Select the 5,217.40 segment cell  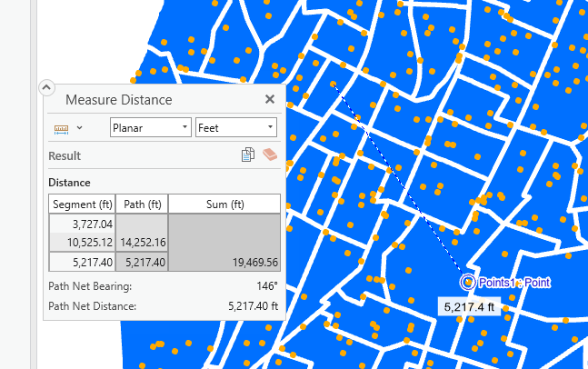(82, 262)
